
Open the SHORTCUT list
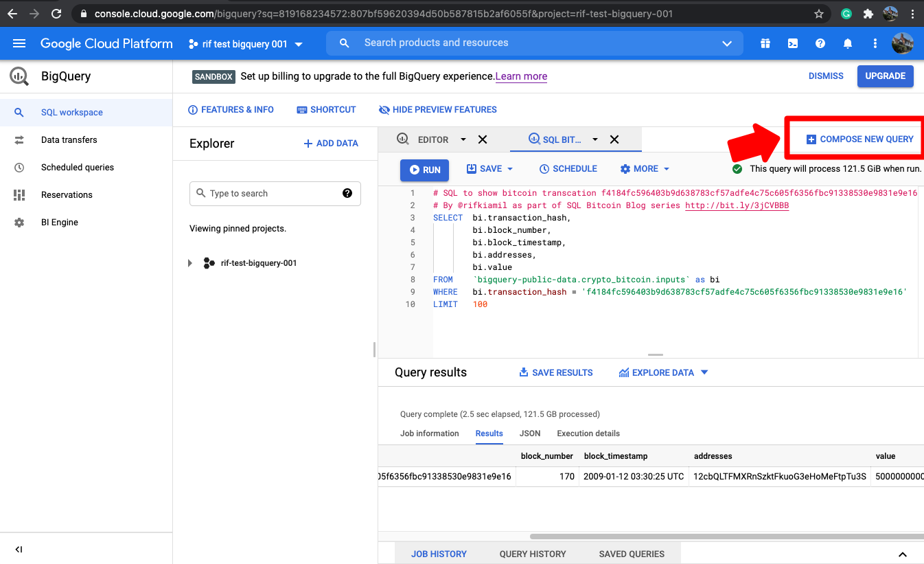point(326,110)
